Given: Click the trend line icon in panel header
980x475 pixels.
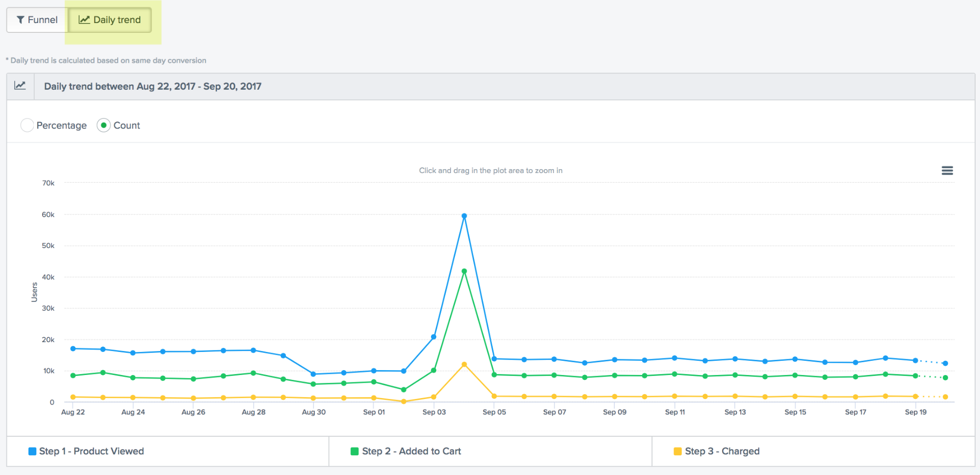Looking at the screenshot, I should click(x=20, y=86).
